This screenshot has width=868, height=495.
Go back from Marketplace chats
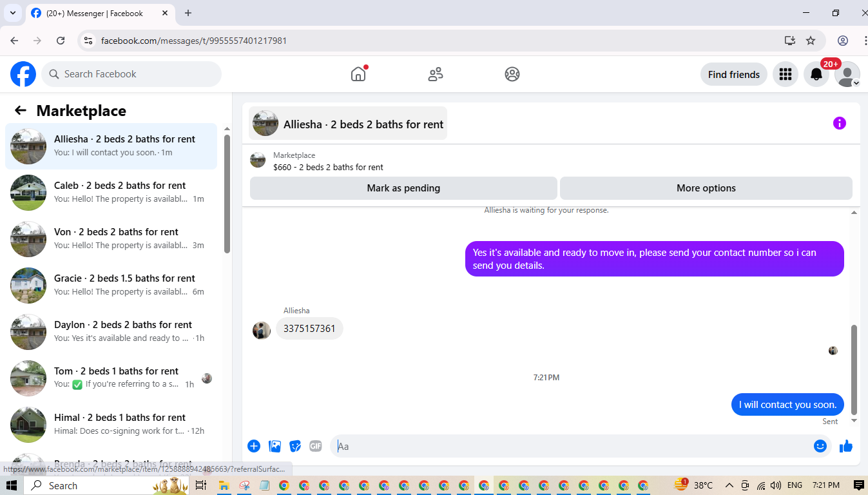coord(21,110)
